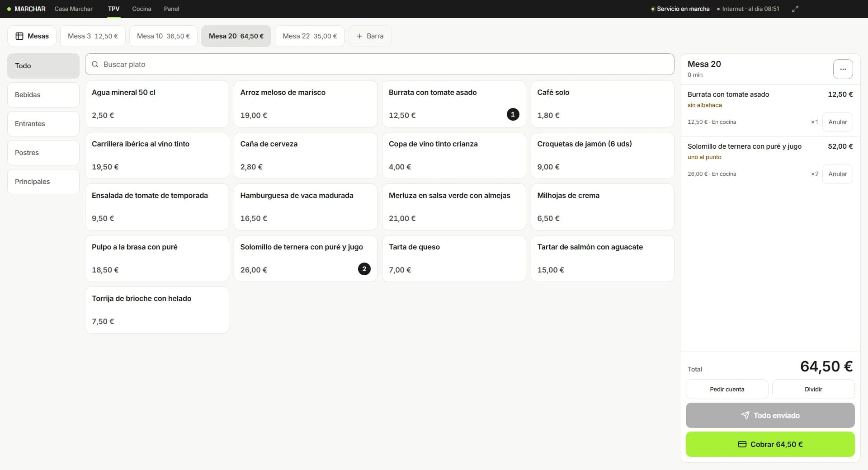The width and height of the screenshot is (868, 470).
Task: Click the fullscreen expand icon
Action: pos(795,9)
